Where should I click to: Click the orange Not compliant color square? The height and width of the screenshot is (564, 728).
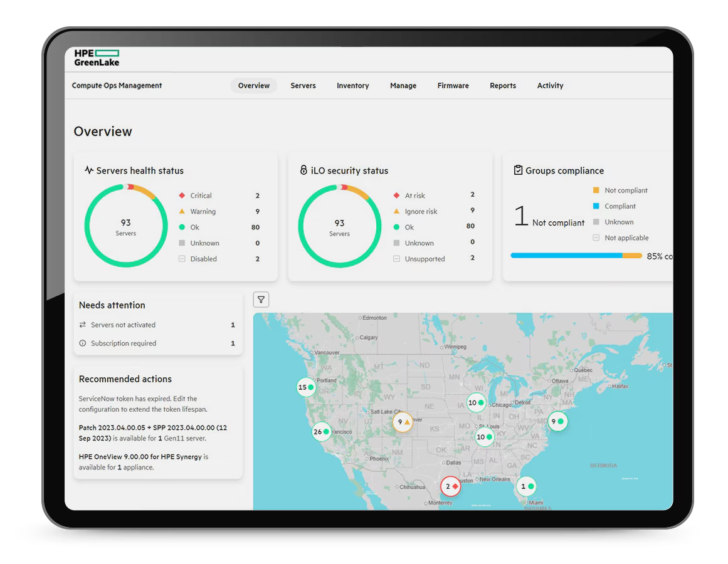(x=596, y=190)
